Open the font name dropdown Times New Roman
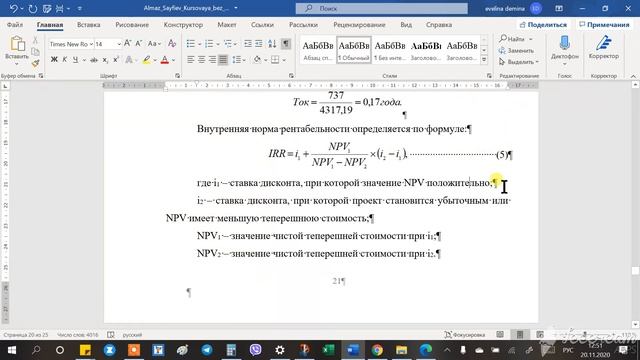The width and height of the screenshot is (640, 360). pos(91,44)
